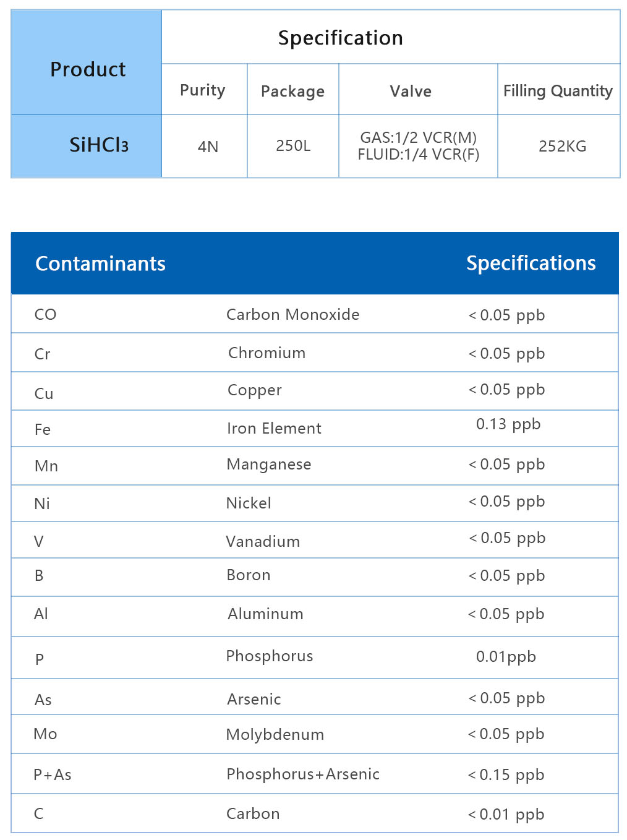Image resolution: width=627 pixels, height=840 pixels.
Task: Select the SiHCl3 product cell
Action: (x=98, y=145)
